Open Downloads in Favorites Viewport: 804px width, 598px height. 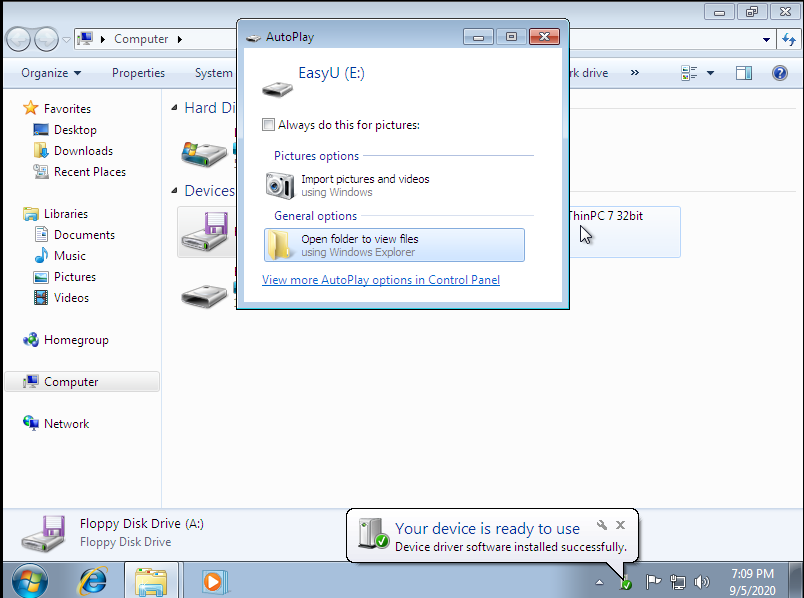coord(84,151)
